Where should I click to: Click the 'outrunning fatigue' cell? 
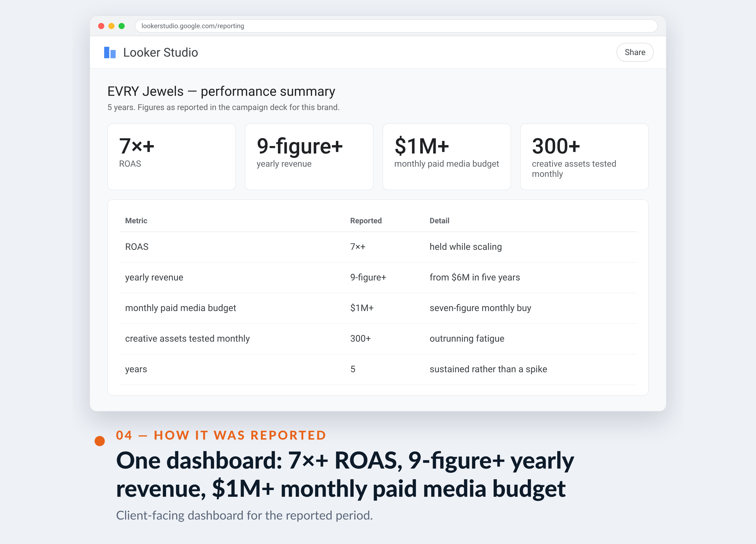click(467, 339)
